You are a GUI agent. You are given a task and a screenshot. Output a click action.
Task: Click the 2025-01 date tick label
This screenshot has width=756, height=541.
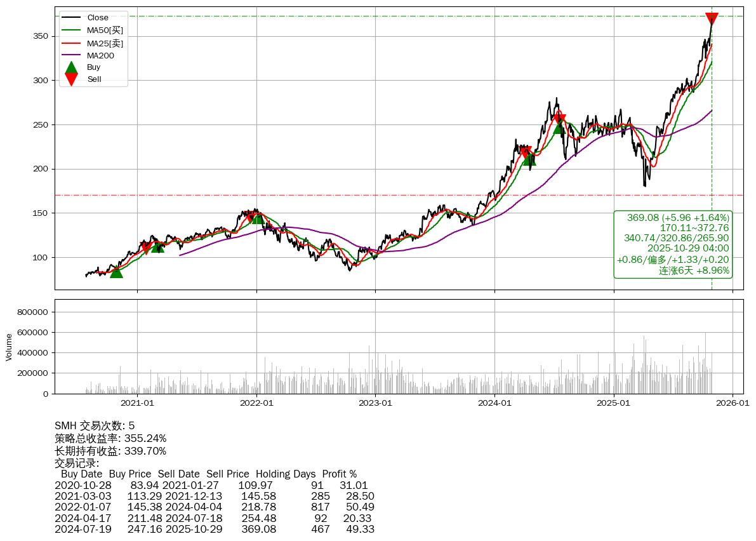point(614,402)
